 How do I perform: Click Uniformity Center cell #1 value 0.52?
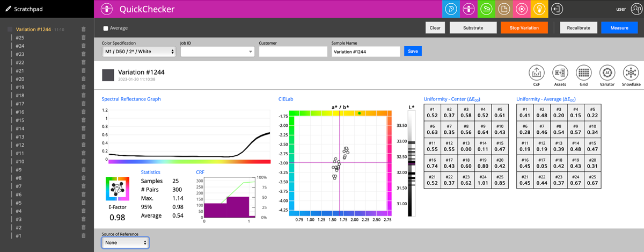click(x=432, y=112)
